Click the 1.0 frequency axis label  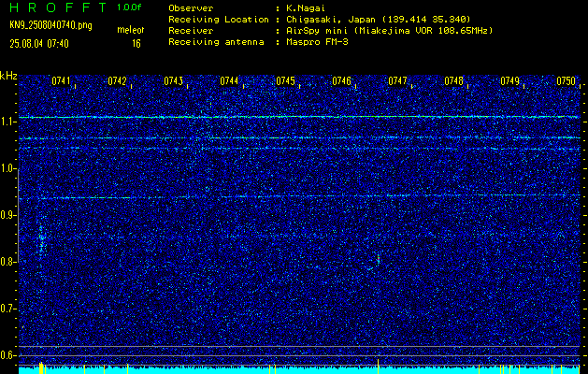coord(7,168)
